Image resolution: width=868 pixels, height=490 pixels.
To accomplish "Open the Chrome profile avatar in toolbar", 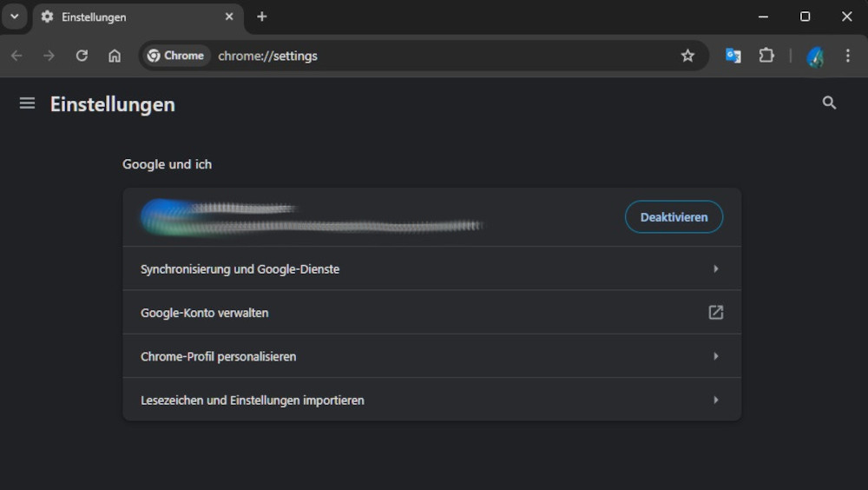I will click(815, 56).
